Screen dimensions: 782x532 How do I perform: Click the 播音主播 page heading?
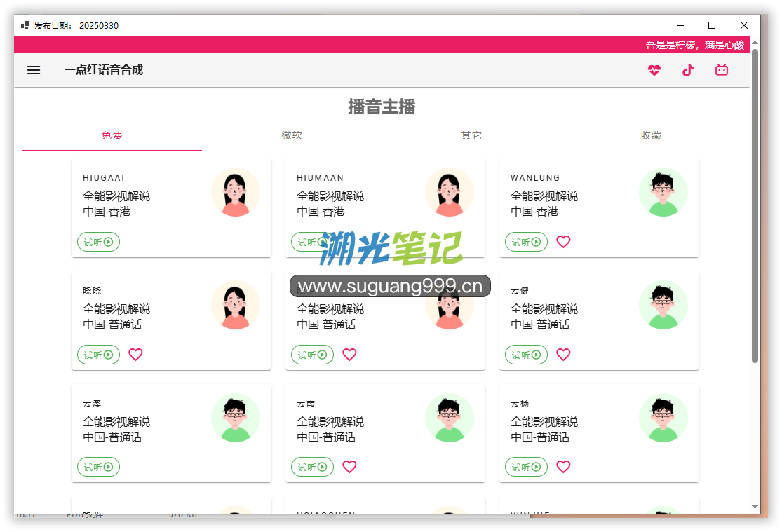coord(382,107)
